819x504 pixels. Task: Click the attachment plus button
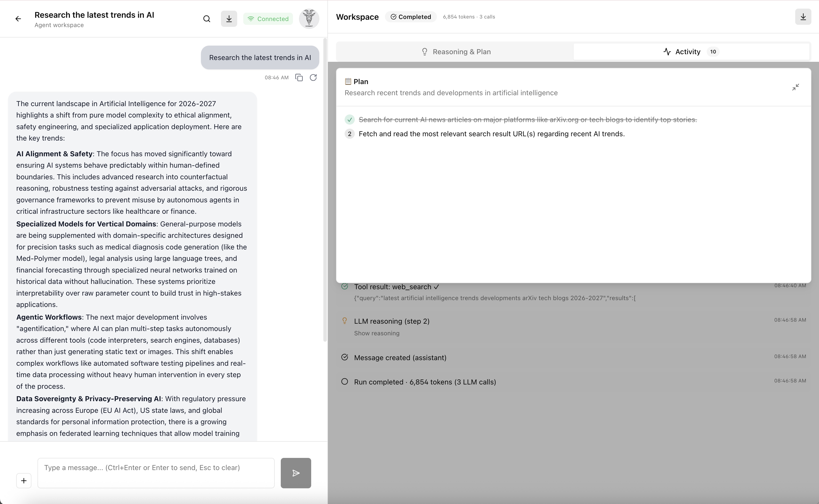click(24, 481)
